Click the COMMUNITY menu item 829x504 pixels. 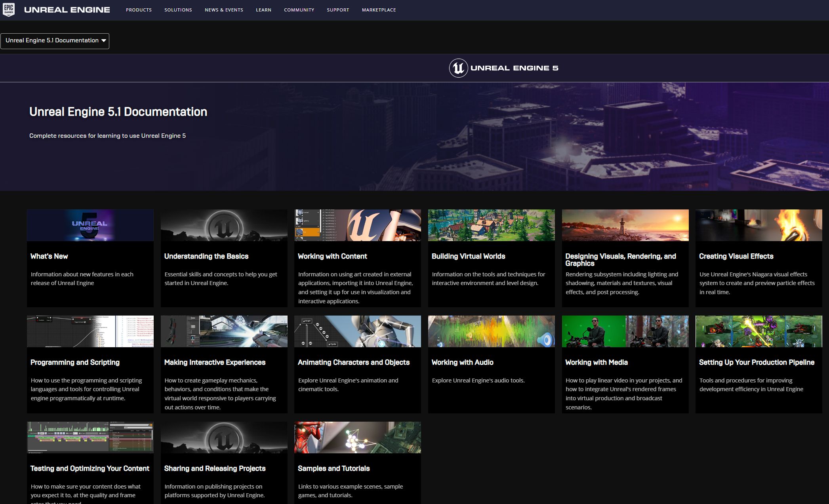click(x=298, y=10)
